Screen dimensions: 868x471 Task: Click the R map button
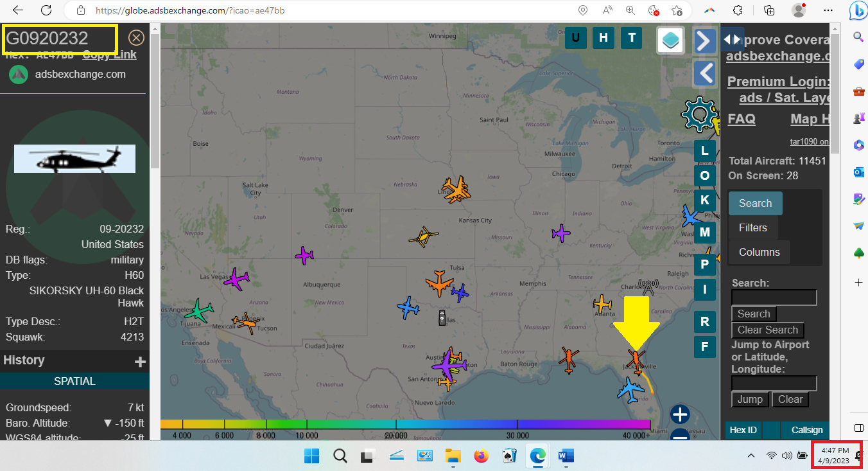pyautogui.click(x=704, y=322)
